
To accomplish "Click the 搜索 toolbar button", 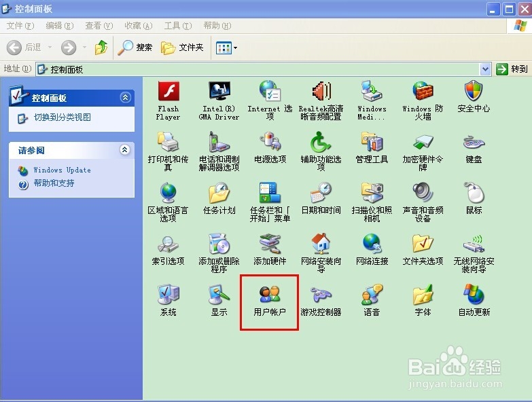I will tap(135, 48).
